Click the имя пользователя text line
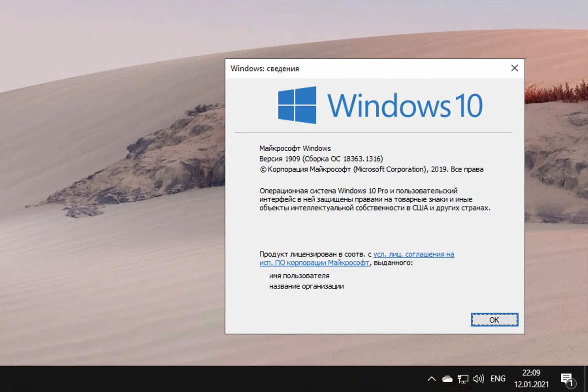588x392 pixels. [x=299, y=276]
